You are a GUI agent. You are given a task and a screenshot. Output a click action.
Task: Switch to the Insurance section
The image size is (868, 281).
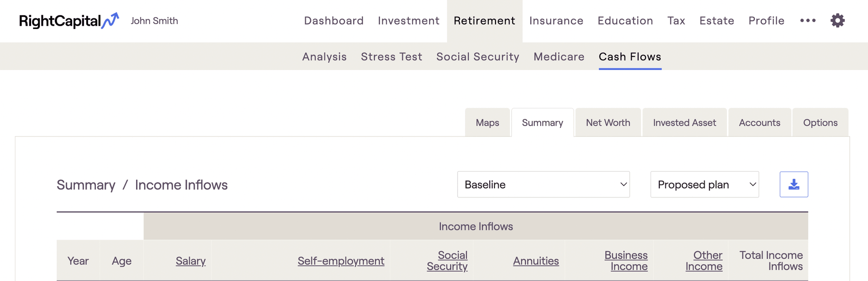coord(556,21)
